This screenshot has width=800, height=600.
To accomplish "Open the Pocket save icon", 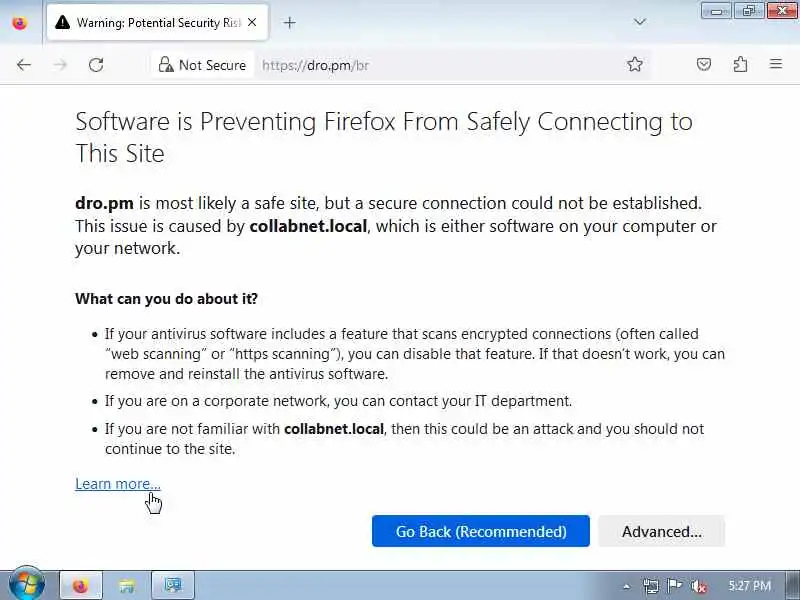I will (704, 65).
